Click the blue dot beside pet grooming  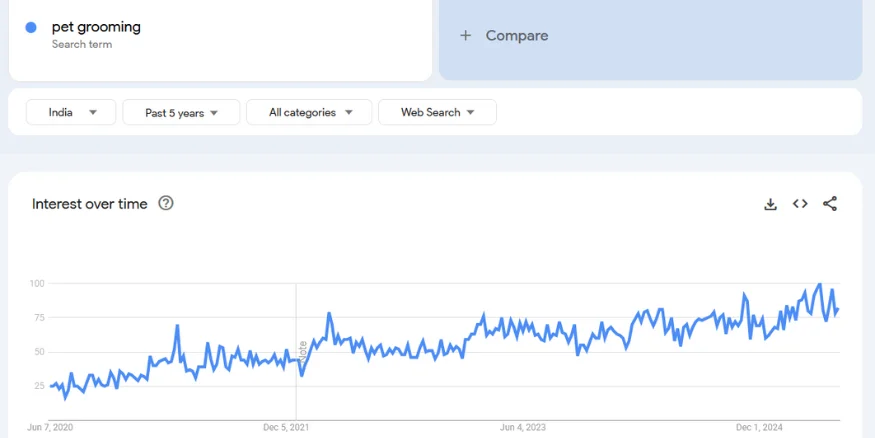point(32,28)
